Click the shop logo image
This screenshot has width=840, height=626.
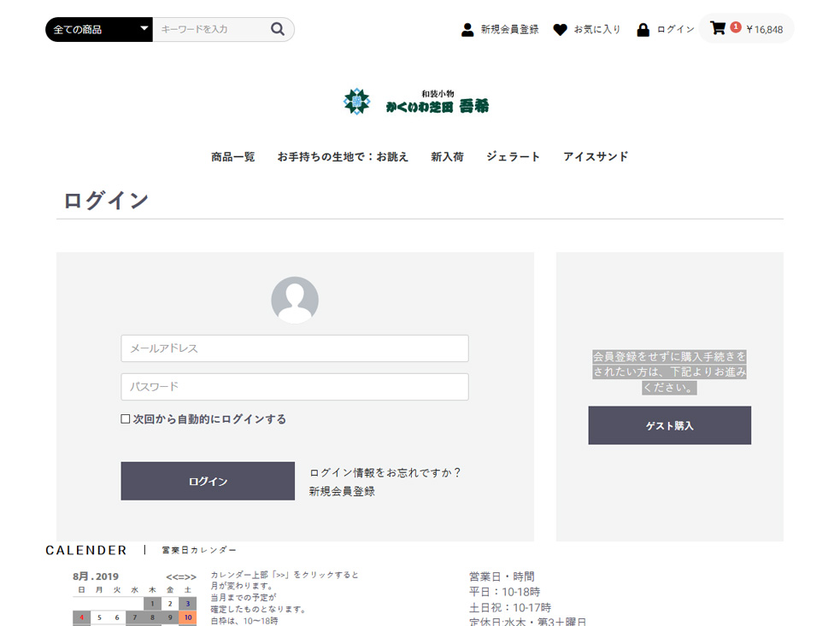(x=416, y=102)
